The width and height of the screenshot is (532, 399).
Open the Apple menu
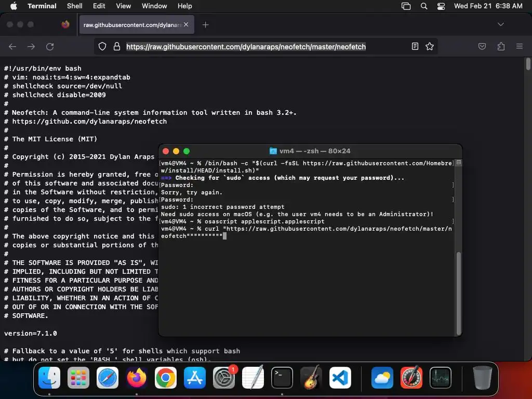(14, 6)
